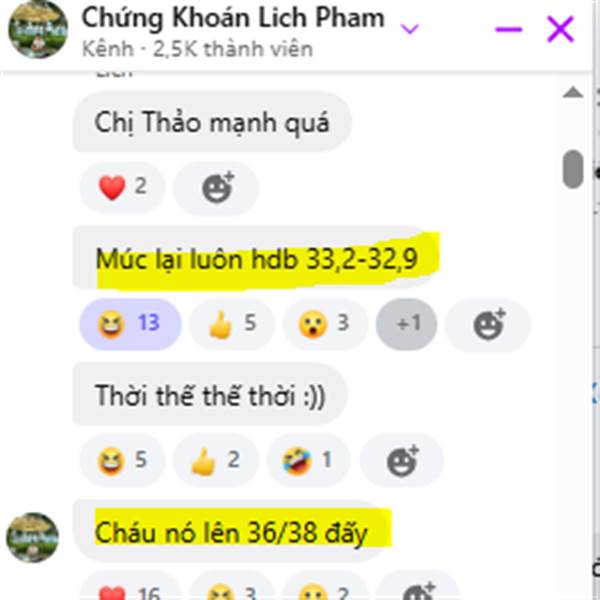Select the rolling laughing reaction showing 1
This screenshot has height=600, width=600.
click(x=309, y=460)
